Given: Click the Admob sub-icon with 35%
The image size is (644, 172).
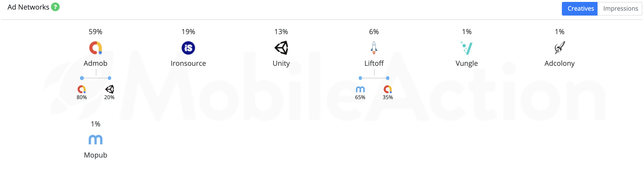Looking at the screenshot, I should click(x=388, y=89).
